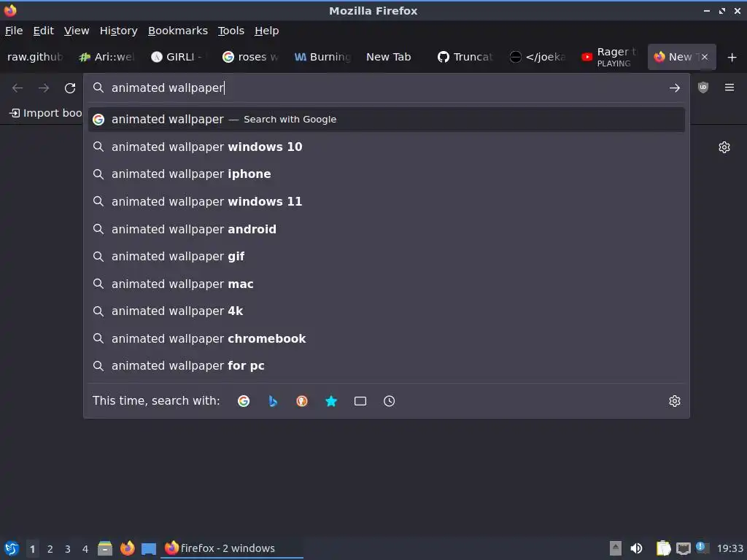Image resolution: width=747 pixels, height=560 pixels.
Task: Click 'firefox - 2 windows' taskbar entry
Action: 232,548
